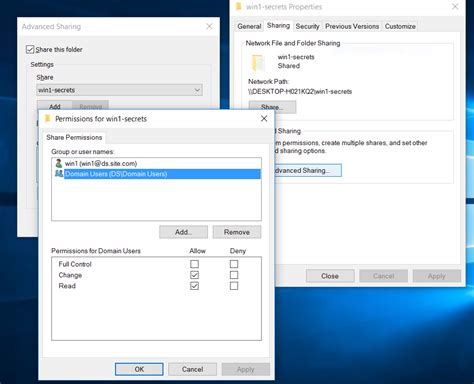Click Add button in Advanced Sharing window
Screen dimensions: 474x384
(55, 106)
